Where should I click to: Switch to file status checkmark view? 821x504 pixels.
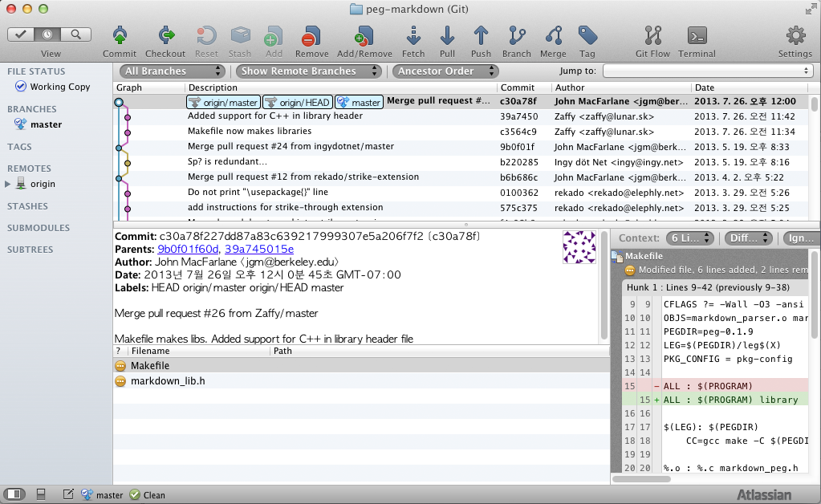coord(21,35)
